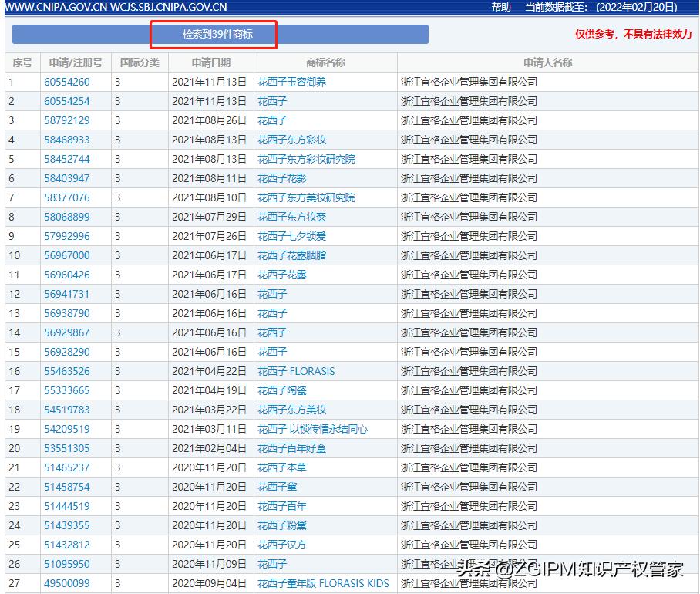Open trademark 花西子玉容御养
Image resolution: width=700 pixels, height=594 pixels.
pyautogui.click(x=292, y=83)
